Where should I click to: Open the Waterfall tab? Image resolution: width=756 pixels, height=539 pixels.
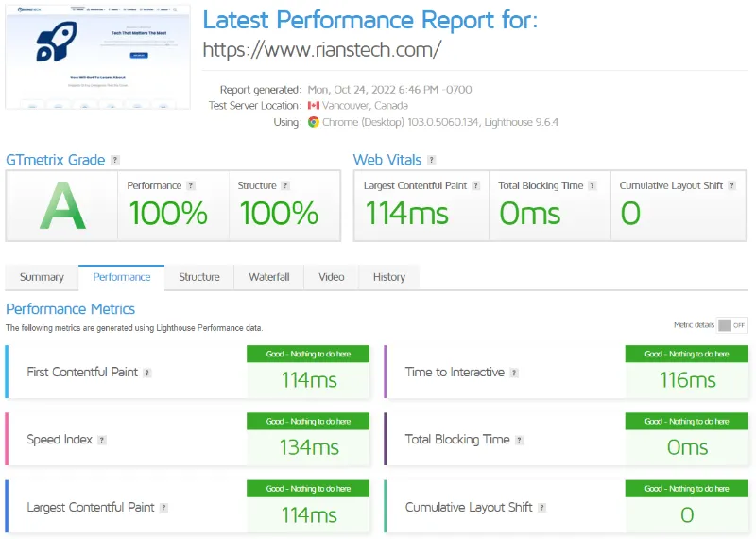pyautogui.click(x=269, y=277)
